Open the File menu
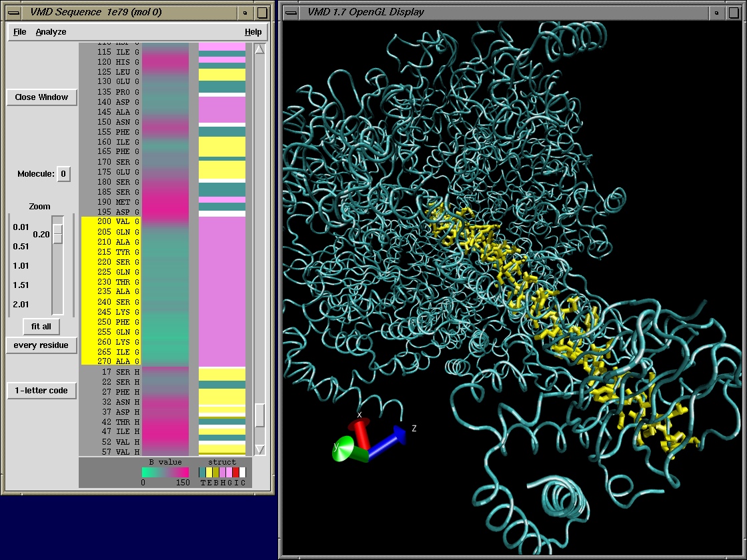Image resolution: width=747 pixels, height=560 pixels. point(20,32)
